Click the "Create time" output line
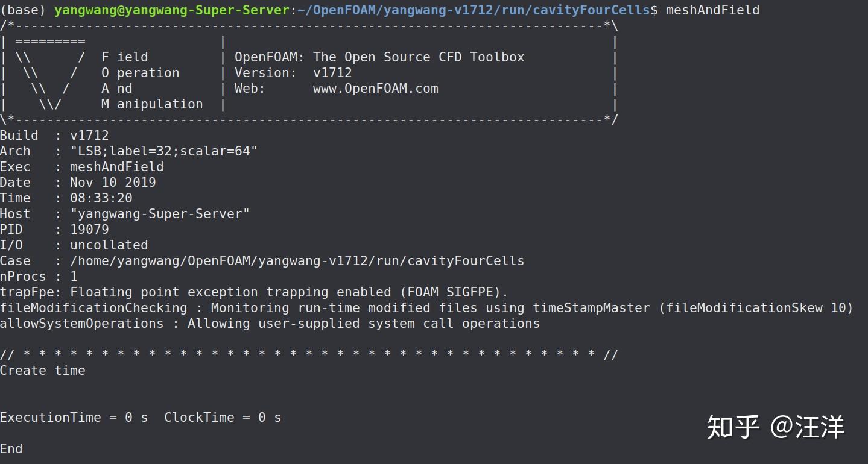 point(43,371)
